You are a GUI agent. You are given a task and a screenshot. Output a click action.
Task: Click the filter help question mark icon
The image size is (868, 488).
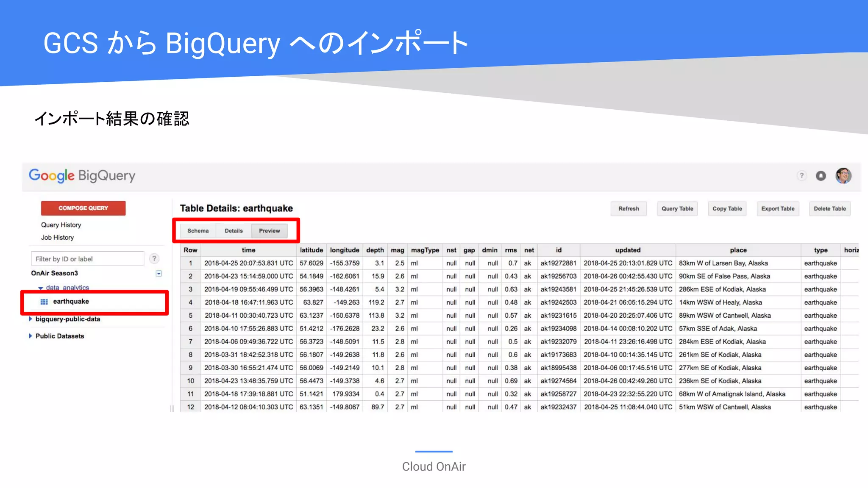tap(154, 258)
